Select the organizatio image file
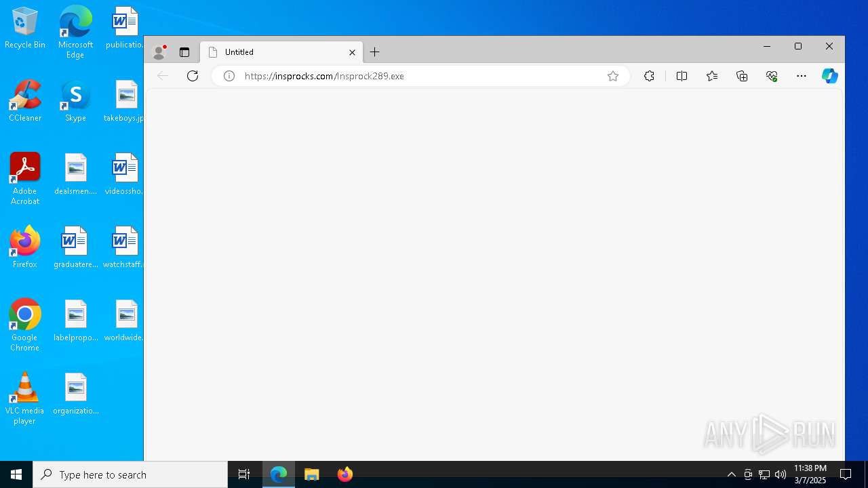The width and height of the screenshot is (868, 488). click(x=75, y=394)
